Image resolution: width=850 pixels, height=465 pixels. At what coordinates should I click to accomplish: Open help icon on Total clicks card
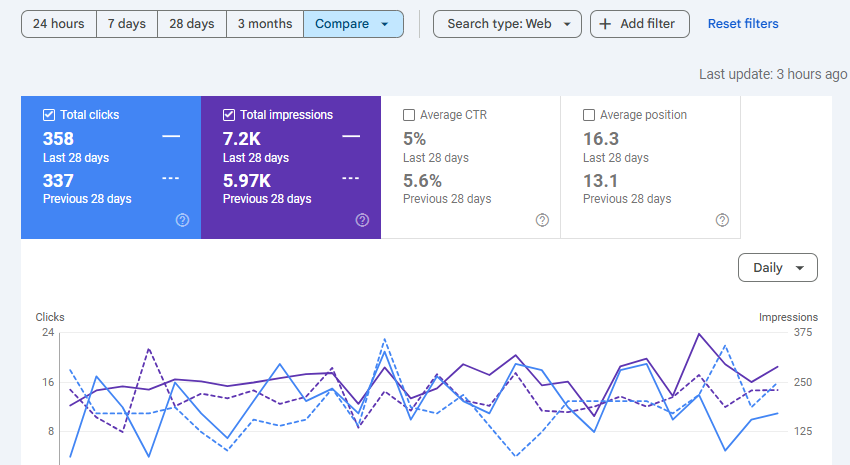183,220
